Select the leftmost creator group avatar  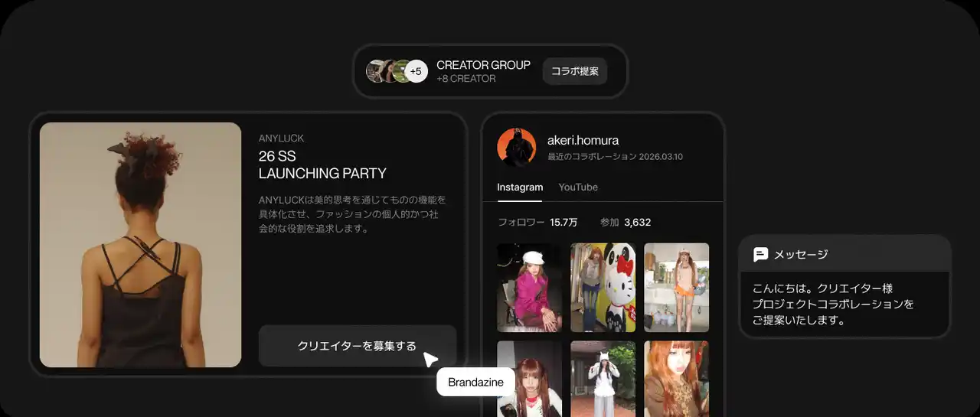376,71
